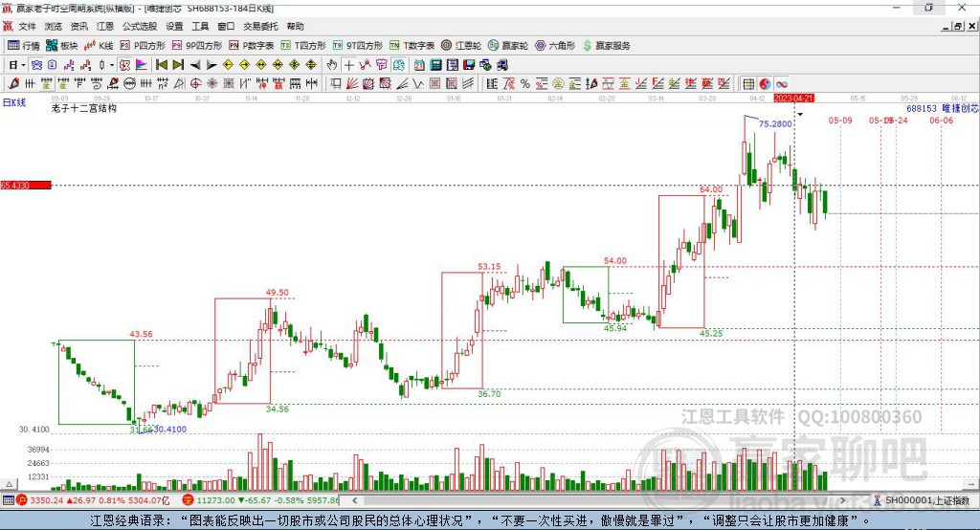The width and height of the screenshot is (980, 530).
Task: Open the 板块 sector view
Action: coord(62,46)
